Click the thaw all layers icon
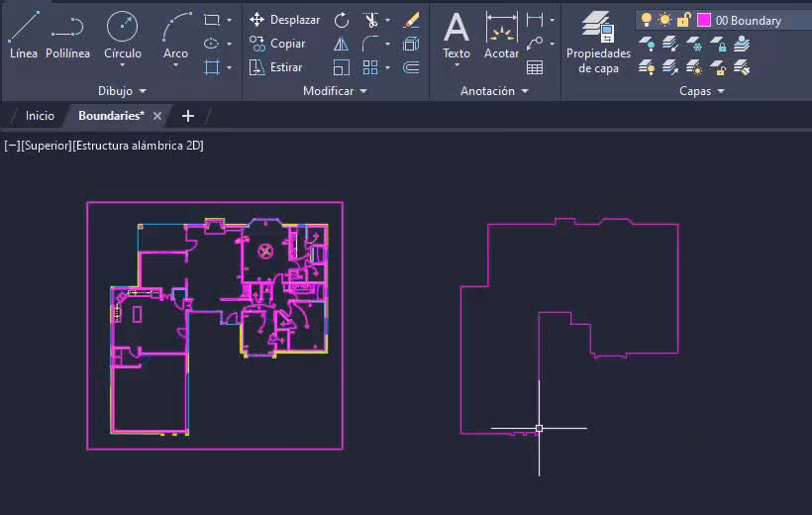 tap(694, 67)
